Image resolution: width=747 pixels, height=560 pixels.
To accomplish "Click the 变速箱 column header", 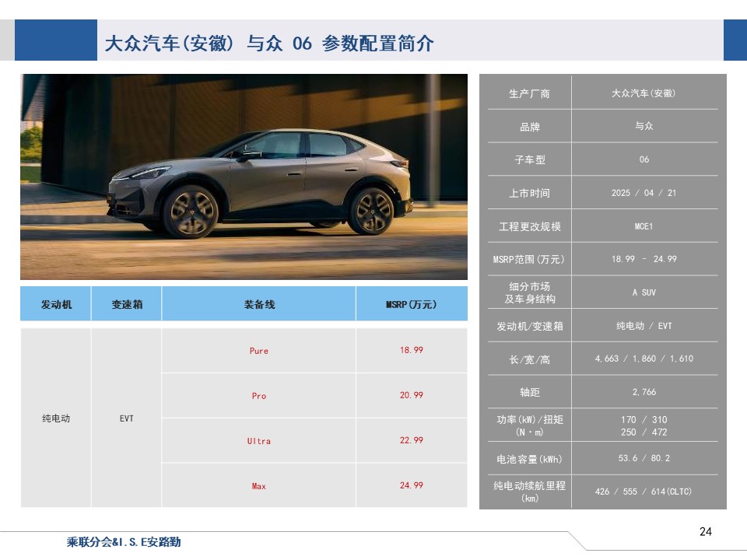I will tap(127, 304).
